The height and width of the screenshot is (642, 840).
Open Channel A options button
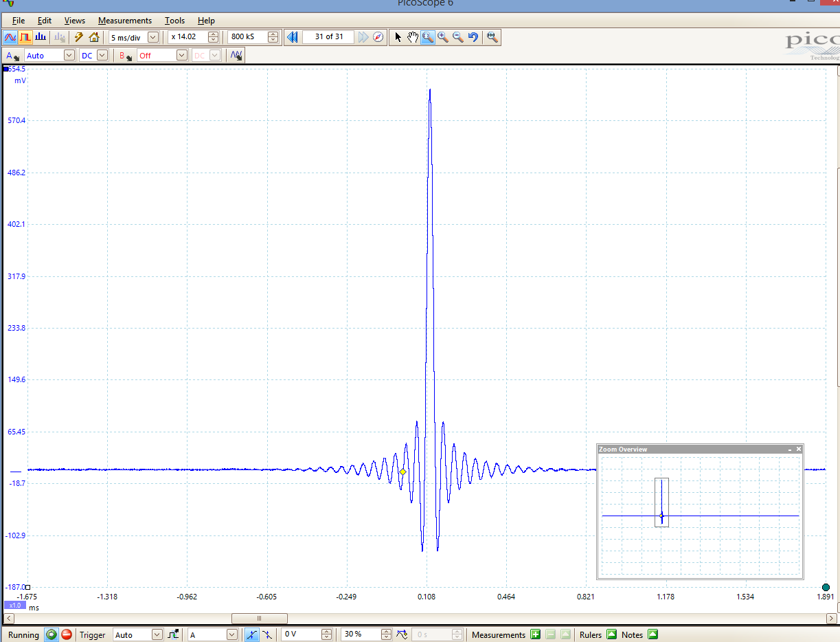click(12, 56)
